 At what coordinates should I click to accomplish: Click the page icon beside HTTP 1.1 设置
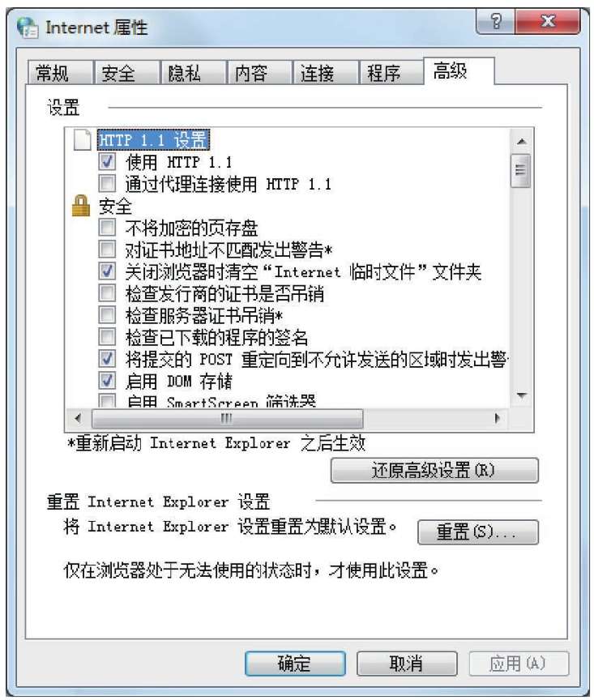(82, 139)
